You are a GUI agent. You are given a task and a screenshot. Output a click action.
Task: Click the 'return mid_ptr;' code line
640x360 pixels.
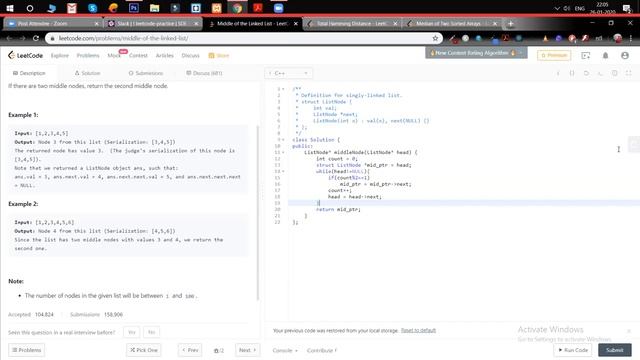338,209
